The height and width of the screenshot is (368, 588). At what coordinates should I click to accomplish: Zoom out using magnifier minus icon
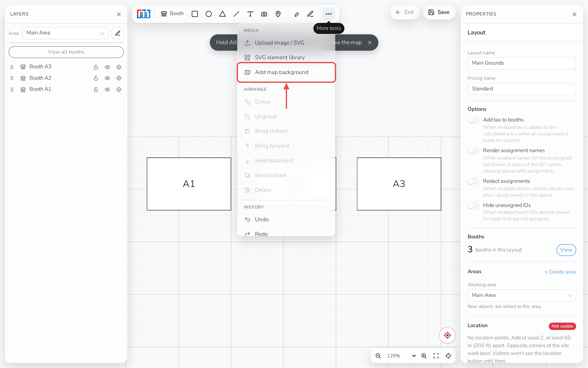378,356
